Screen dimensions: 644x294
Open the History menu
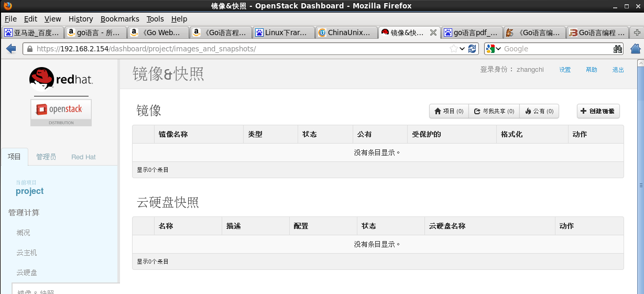81,19
